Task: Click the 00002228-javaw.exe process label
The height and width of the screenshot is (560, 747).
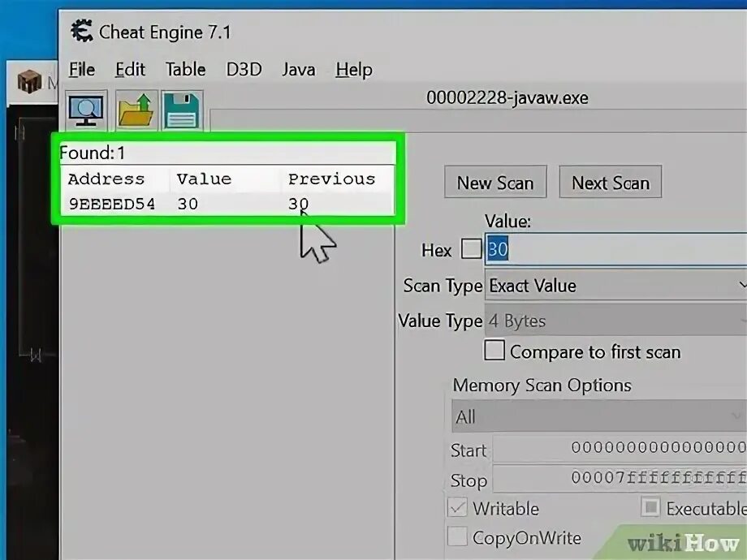Action: (507, 97)
